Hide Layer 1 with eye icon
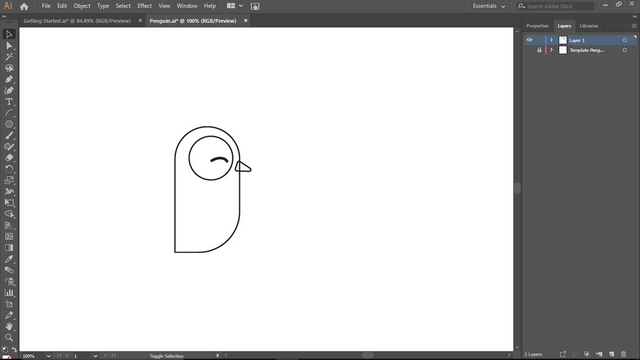 click(x=529, y=40)
